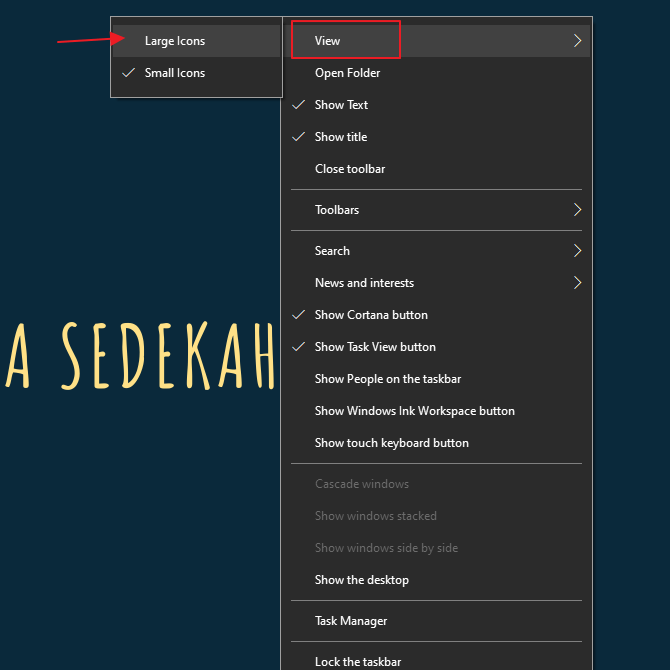Screen dimensions: 670x670
Task: Open the View submenu entry
Action: tap(328, 41)
